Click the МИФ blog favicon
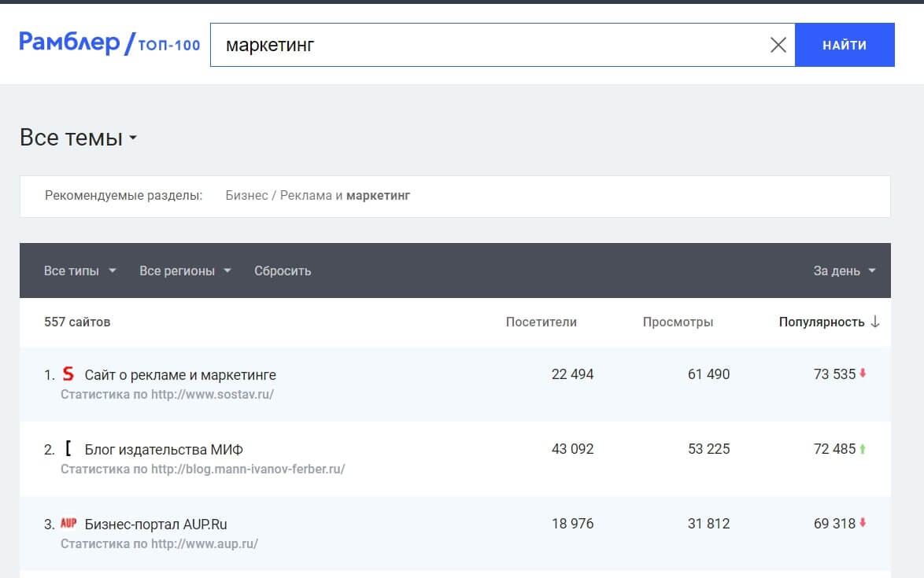Screen dimensions: 924x578 pyautogui.click(x=68, y=449)
